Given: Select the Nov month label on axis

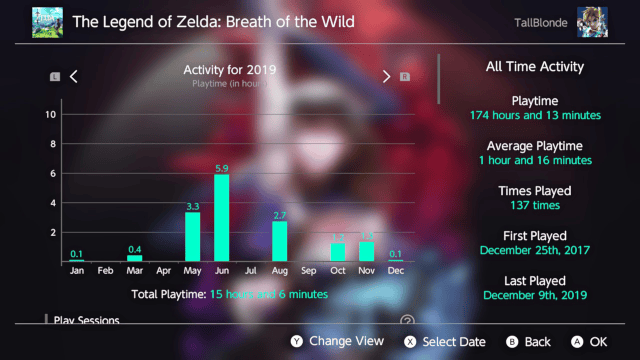Looking at the screenshot, I should [x=367, y=271].
